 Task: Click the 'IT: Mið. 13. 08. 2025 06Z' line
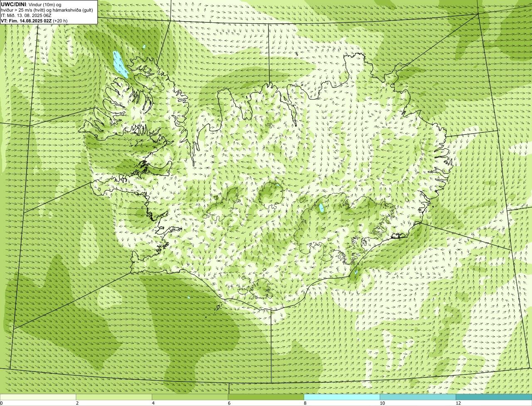pos(26,15)
